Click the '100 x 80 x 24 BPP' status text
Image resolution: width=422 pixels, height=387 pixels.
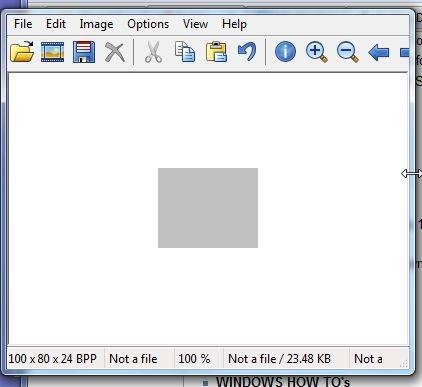tap(52, 359)
